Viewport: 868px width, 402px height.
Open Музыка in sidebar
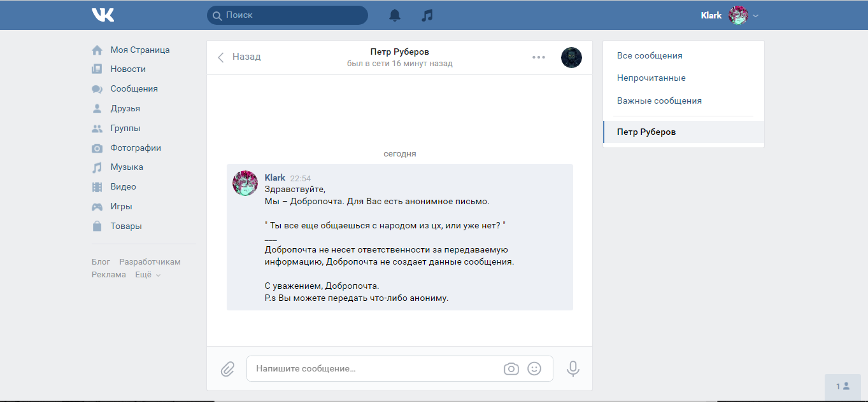point(127,167)
